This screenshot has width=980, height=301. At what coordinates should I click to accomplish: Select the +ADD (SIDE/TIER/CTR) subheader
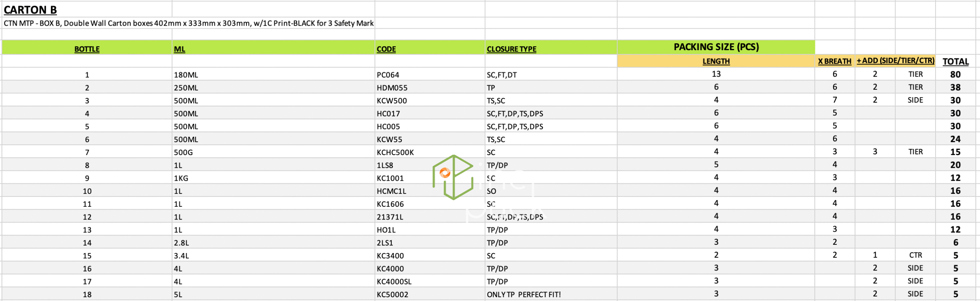(x=895, y=61)
